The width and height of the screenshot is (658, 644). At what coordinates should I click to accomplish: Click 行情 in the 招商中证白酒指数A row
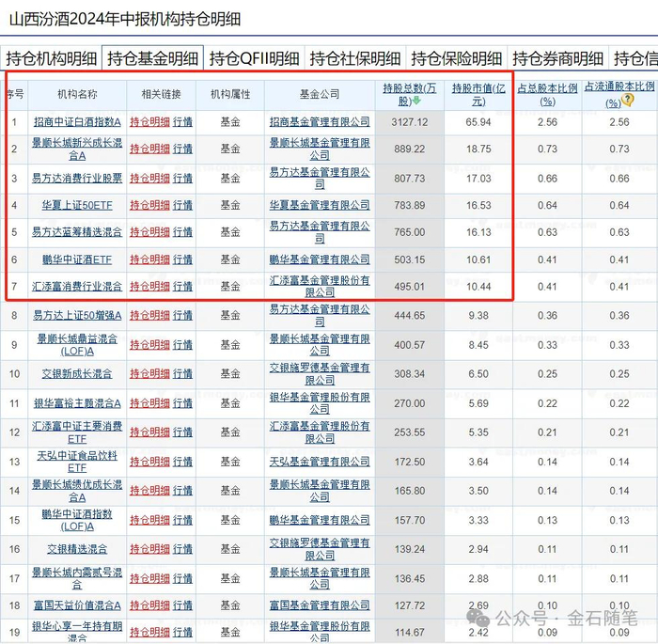182,122
